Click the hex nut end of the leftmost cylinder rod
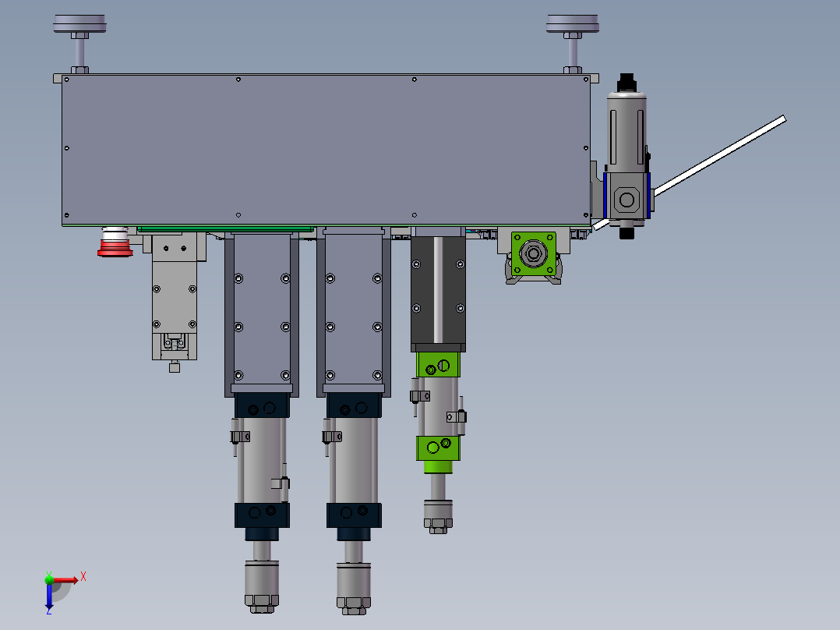Viewport: 840px width, 630px height. click(262, 603)
